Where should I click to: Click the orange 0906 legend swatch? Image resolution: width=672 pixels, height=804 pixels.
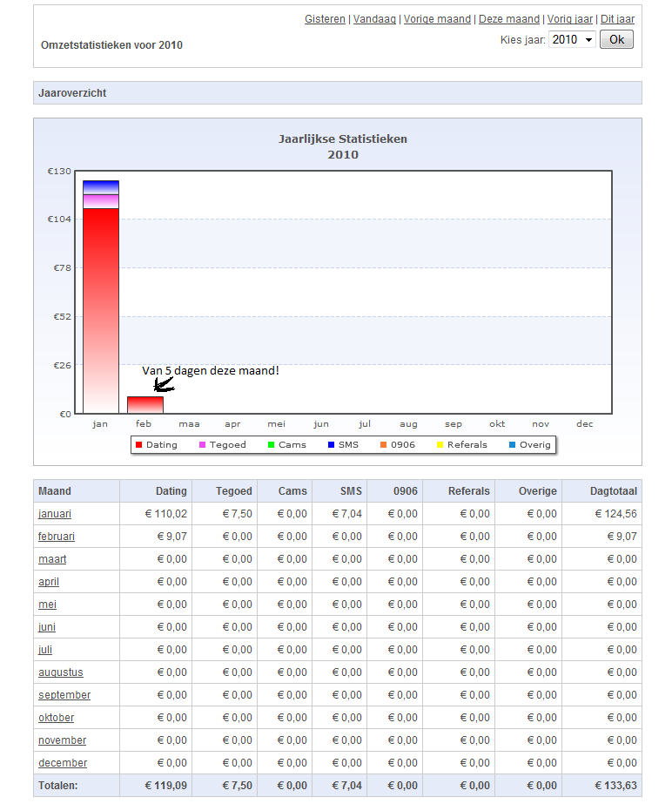click(x=383, y=444)
